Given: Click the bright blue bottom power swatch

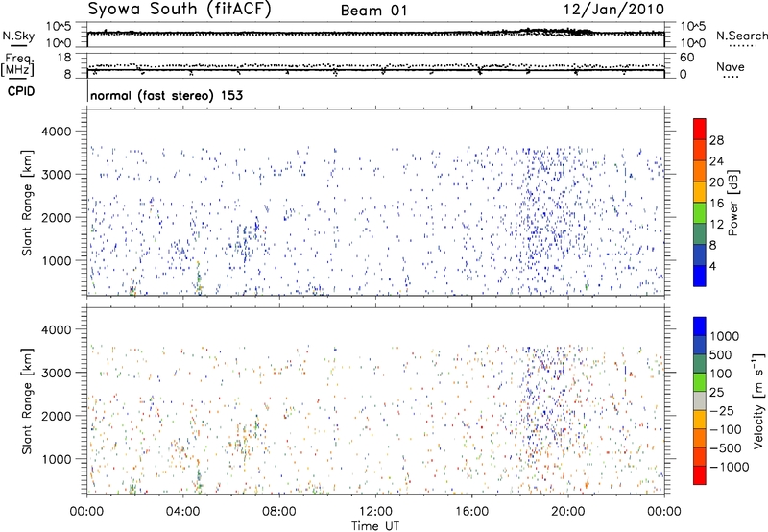Looking at the screenshot, I should (x=700, y=276).
